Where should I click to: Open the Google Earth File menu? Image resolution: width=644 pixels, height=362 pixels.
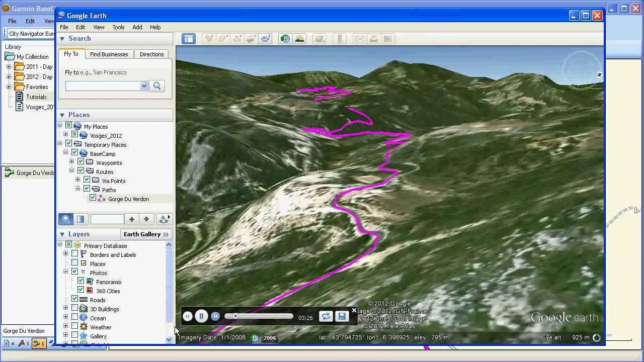[x=64, y=27]
